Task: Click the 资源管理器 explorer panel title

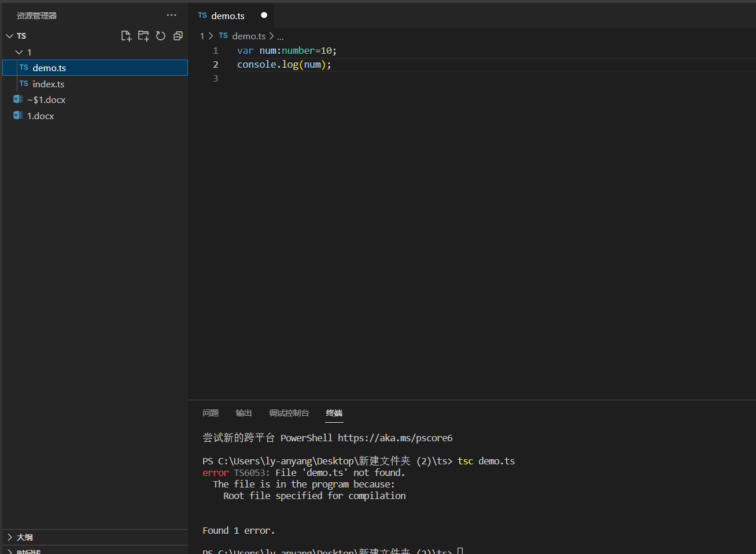Action: coord(36,16)
